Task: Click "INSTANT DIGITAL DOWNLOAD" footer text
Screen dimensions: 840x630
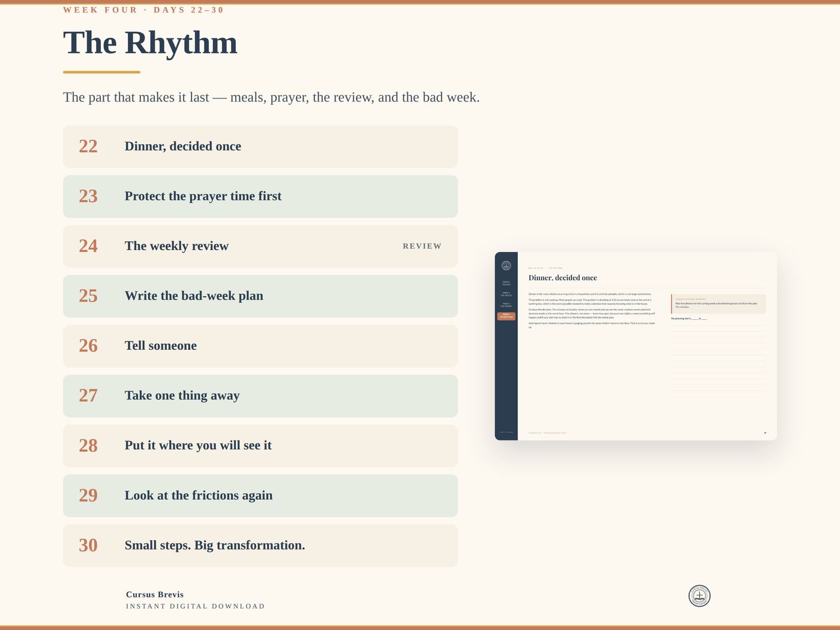Action: [x=196, y=606]
